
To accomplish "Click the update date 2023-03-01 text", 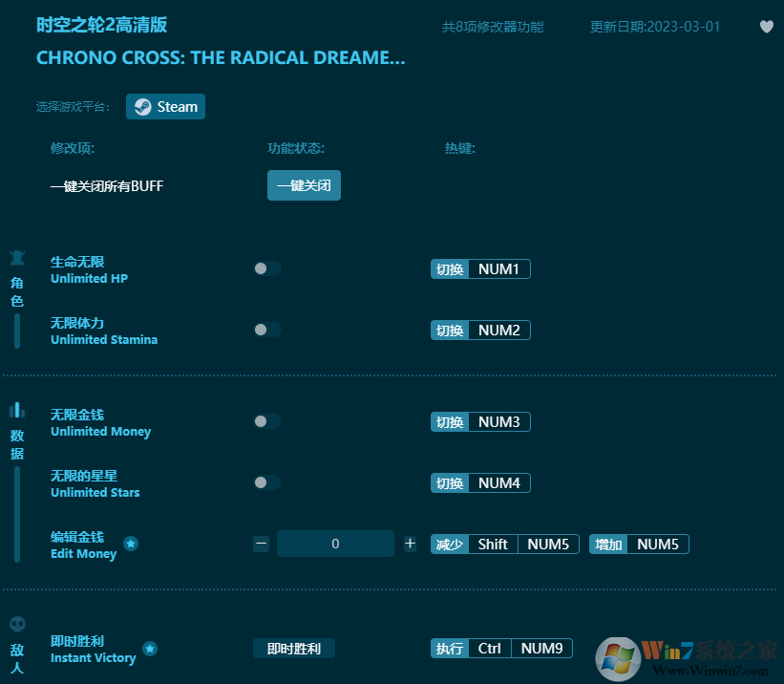I will (655, 27).
